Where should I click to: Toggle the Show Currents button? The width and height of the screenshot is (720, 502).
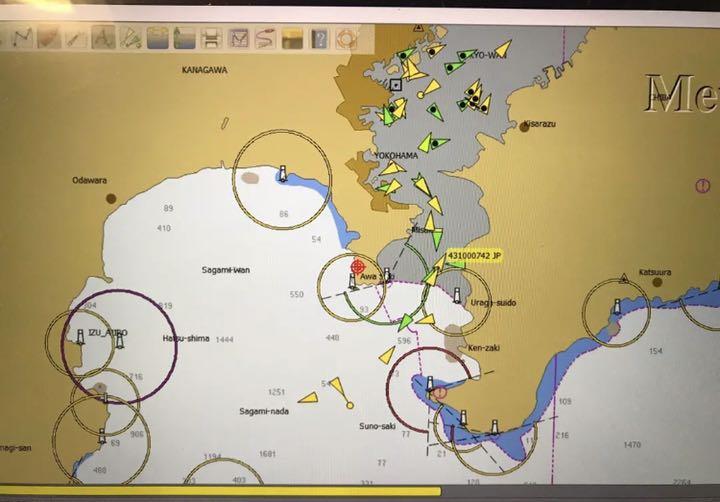coord(184,38)
